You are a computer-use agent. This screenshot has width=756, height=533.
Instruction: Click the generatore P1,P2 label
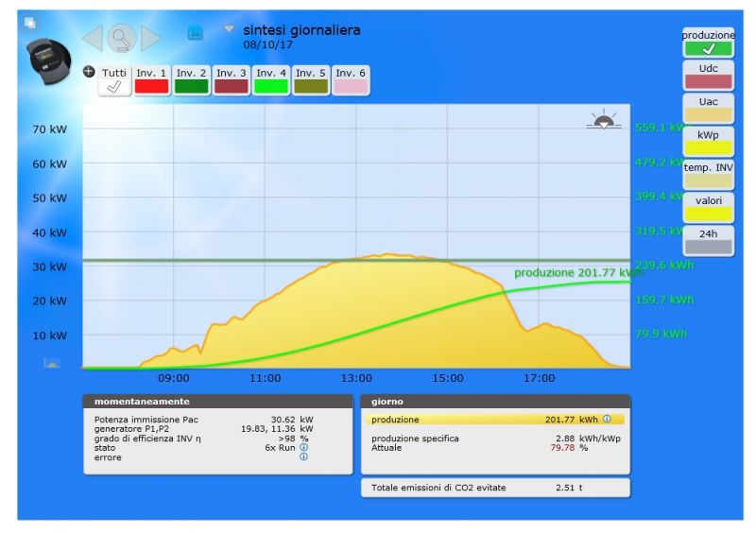[x=131, y=429]
